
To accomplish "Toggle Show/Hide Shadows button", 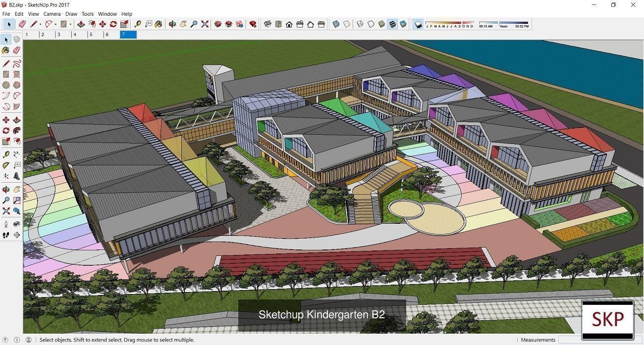I will 418,24.
